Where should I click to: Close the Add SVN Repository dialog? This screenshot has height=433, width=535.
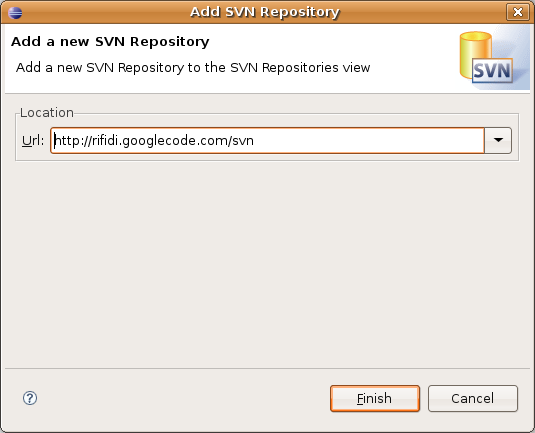click(x=518, y=12)
